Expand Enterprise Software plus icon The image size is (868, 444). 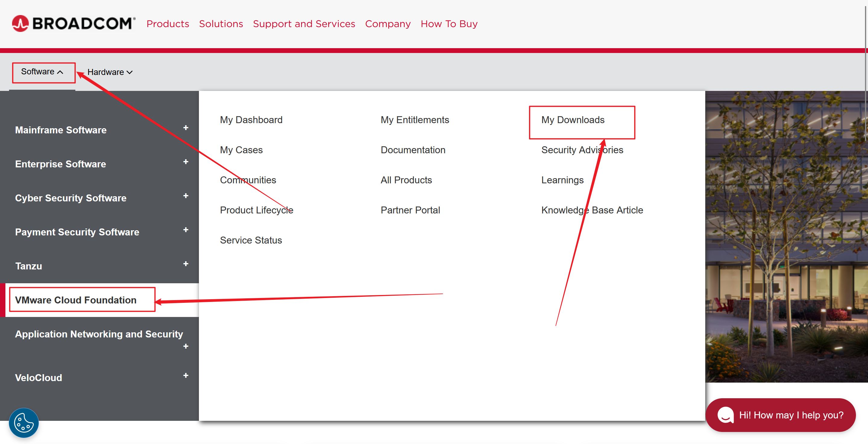click(186, 162)
